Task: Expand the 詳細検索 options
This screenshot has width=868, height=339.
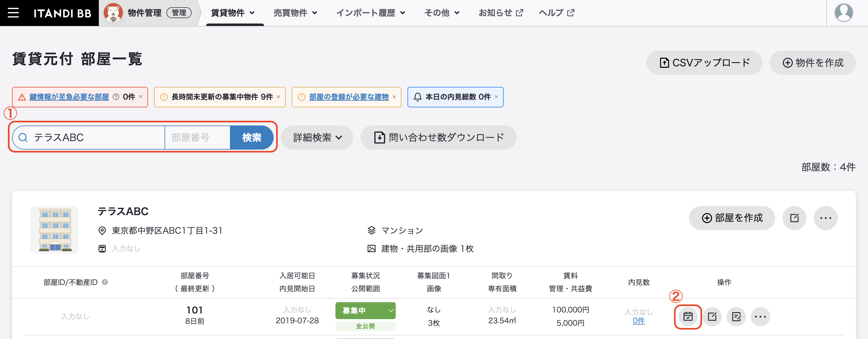Action: coord(317,137)
